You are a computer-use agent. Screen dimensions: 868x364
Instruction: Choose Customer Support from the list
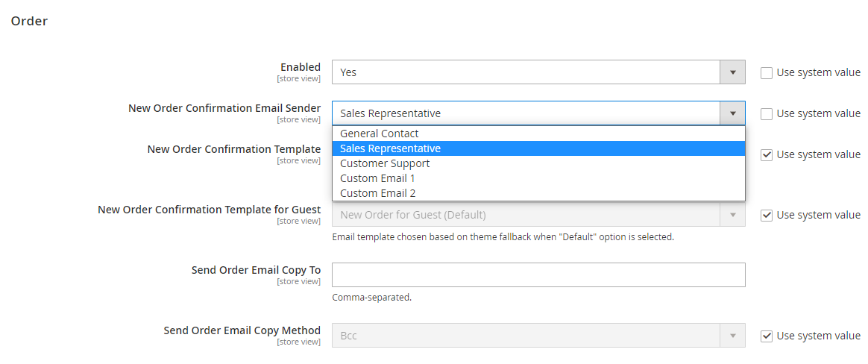(x=538, y=163)
